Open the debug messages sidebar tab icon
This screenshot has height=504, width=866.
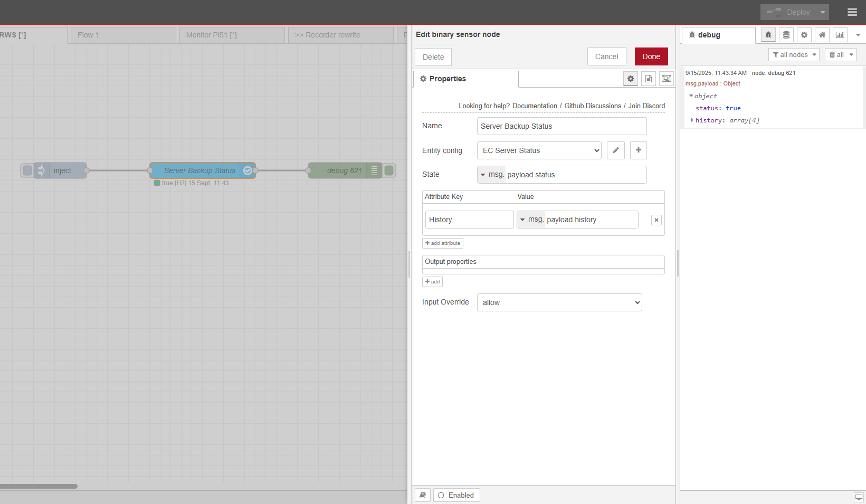click(768, 35)
